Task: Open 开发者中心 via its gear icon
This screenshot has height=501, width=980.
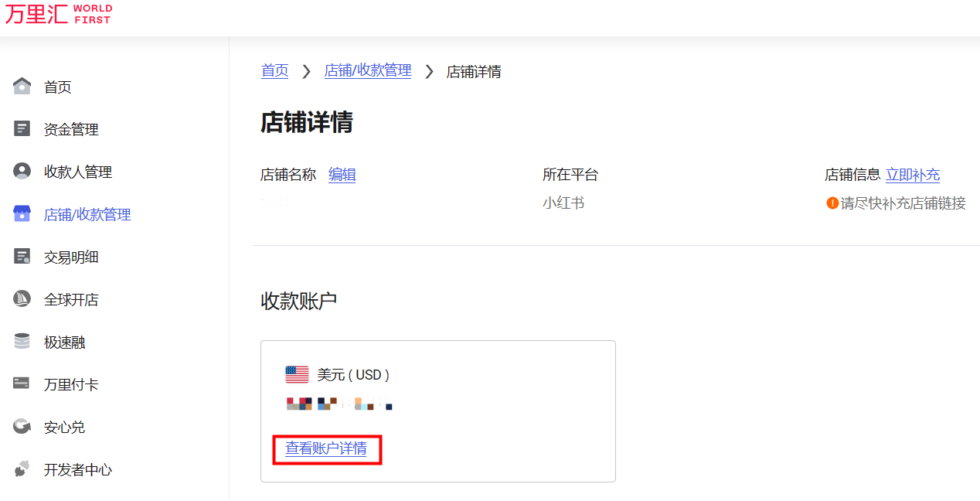Action: [x=22, y=469]
